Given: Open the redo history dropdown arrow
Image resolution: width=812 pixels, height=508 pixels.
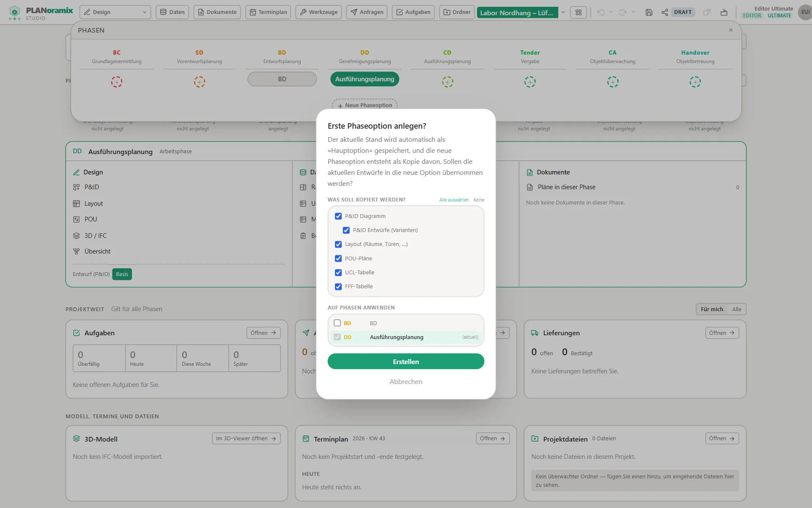Looking at the screenshot, I should click(x=634, y=12).
